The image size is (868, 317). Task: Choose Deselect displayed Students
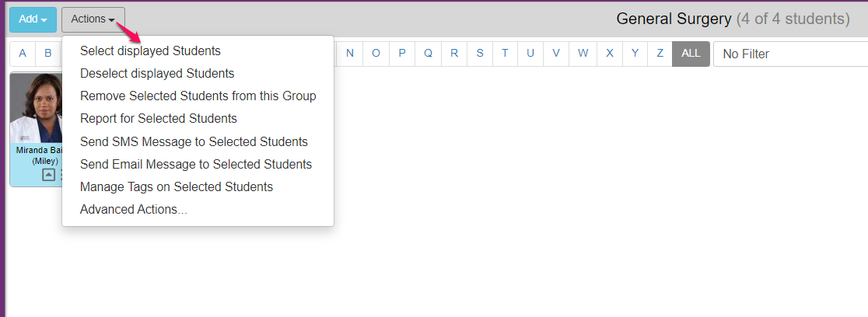click(x=157, y=74)
